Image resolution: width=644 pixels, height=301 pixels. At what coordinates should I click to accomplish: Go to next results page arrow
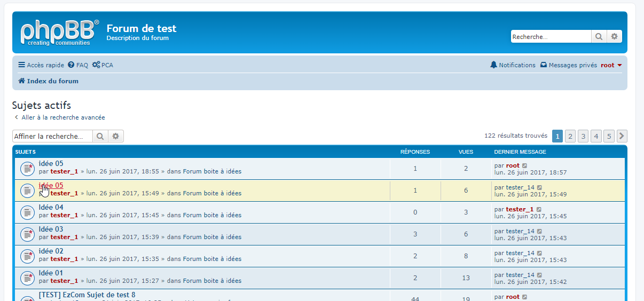[622, 136]
